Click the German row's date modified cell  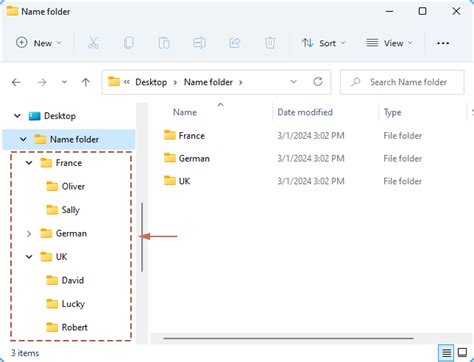point(311,158)
